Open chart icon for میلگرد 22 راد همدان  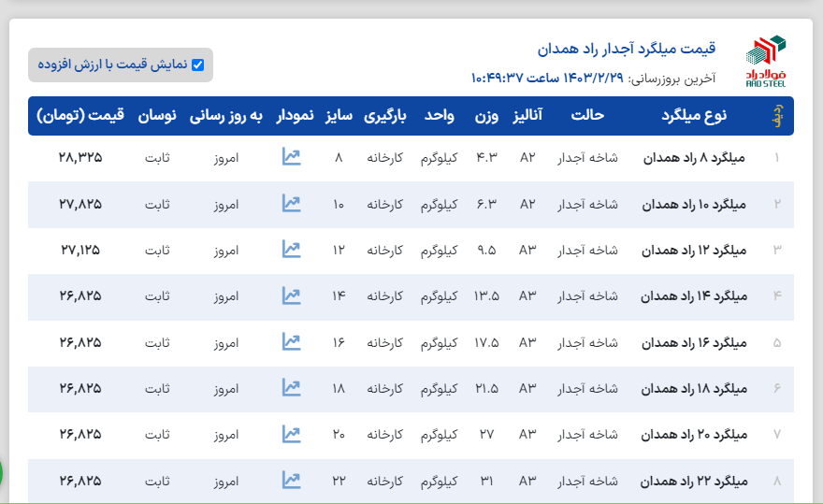[x=291, y=481]
